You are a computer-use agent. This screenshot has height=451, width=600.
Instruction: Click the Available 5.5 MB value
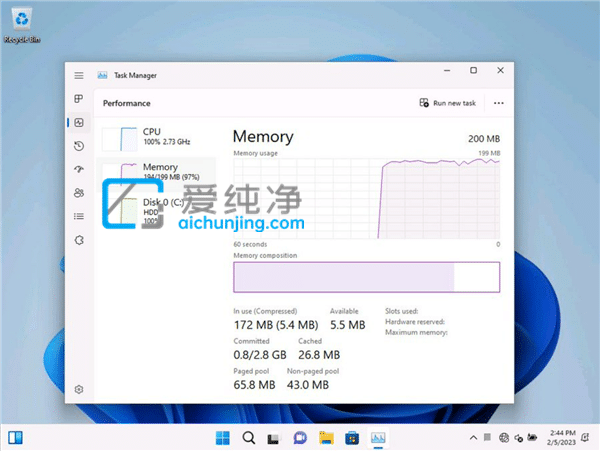(x=347, y=325)
